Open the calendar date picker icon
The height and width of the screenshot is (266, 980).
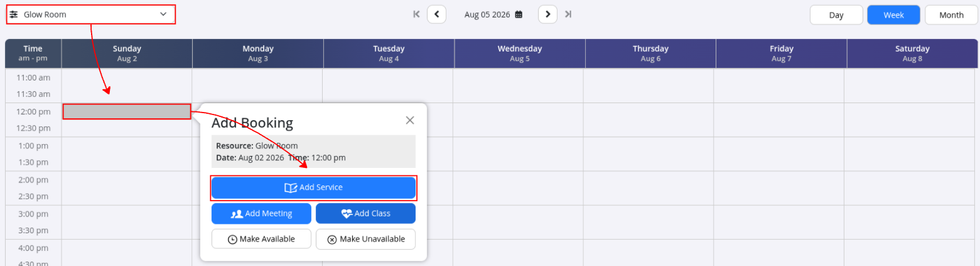[x=519, y=14]
